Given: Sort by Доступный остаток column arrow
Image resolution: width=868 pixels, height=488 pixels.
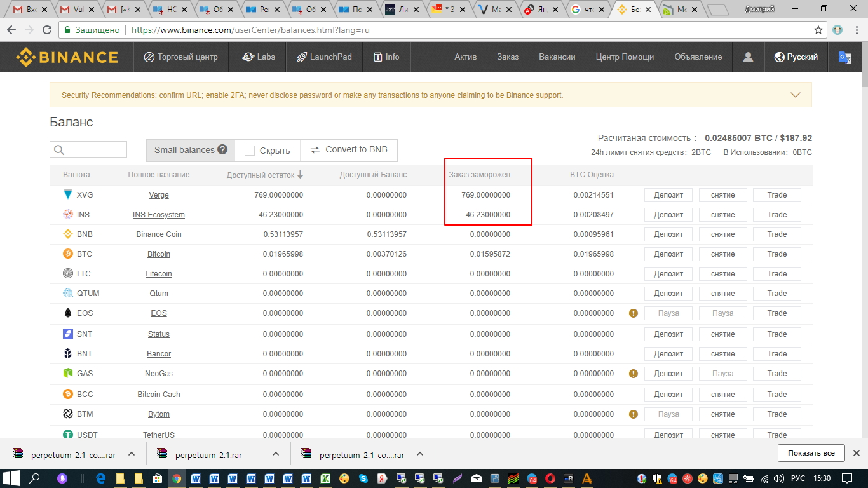Looking at the screenshot, I should pos(301,175).
